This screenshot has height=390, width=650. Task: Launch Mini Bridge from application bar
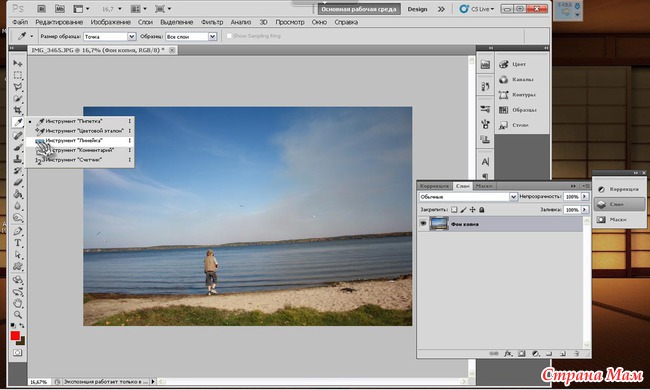(x=60, y=8)
